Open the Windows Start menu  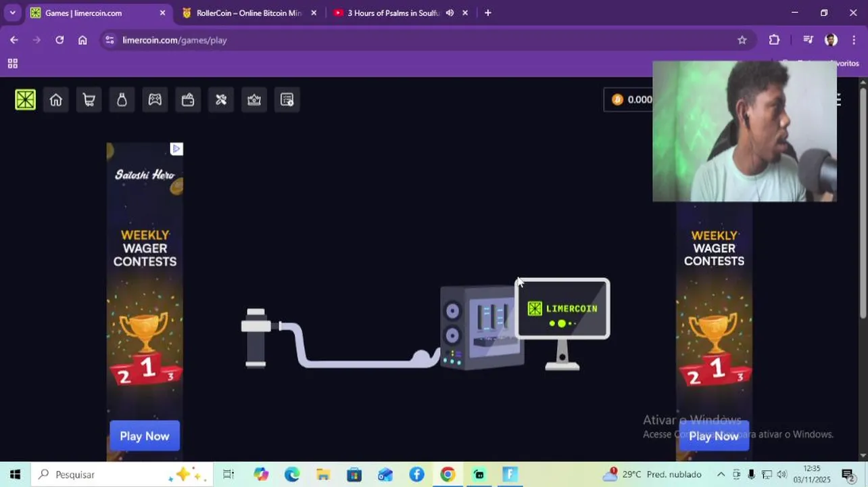tap(15, 474)
